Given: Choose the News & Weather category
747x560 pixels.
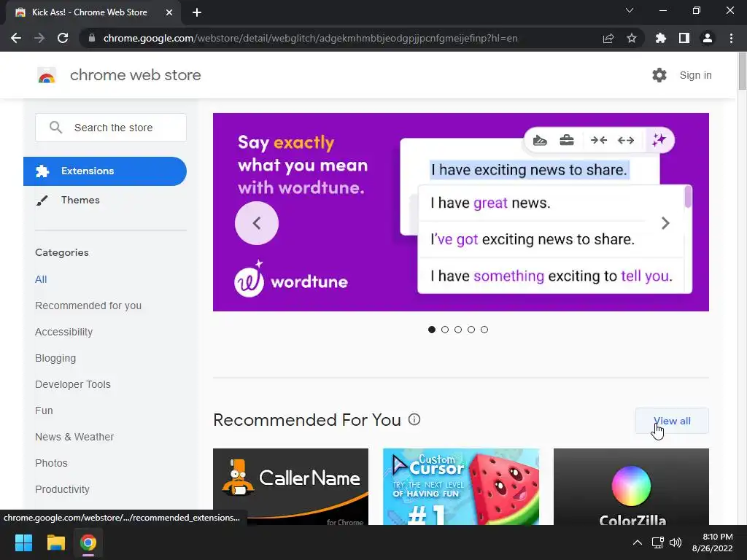Looking at the screenshot, I should click(x=74, y=437).
